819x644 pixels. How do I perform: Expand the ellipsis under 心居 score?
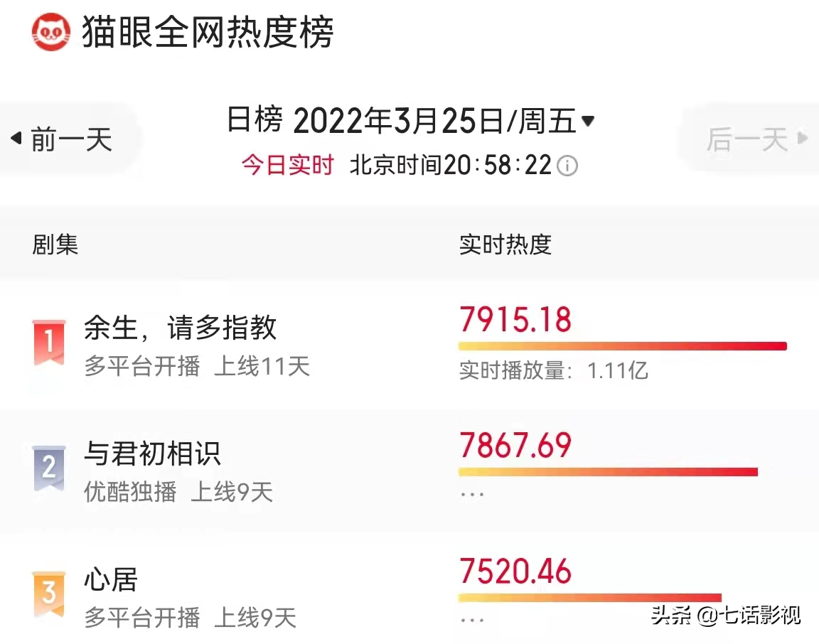tap(471, 618)
